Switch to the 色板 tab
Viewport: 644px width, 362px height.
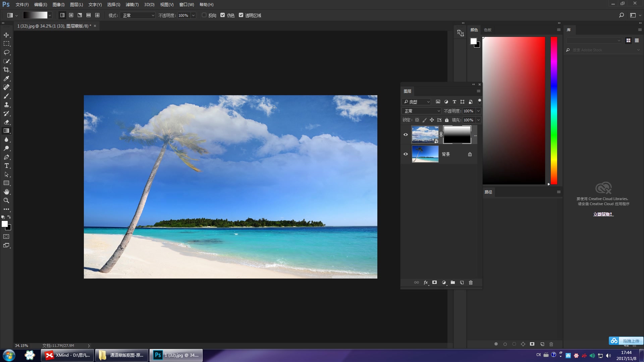coord(488,30)
